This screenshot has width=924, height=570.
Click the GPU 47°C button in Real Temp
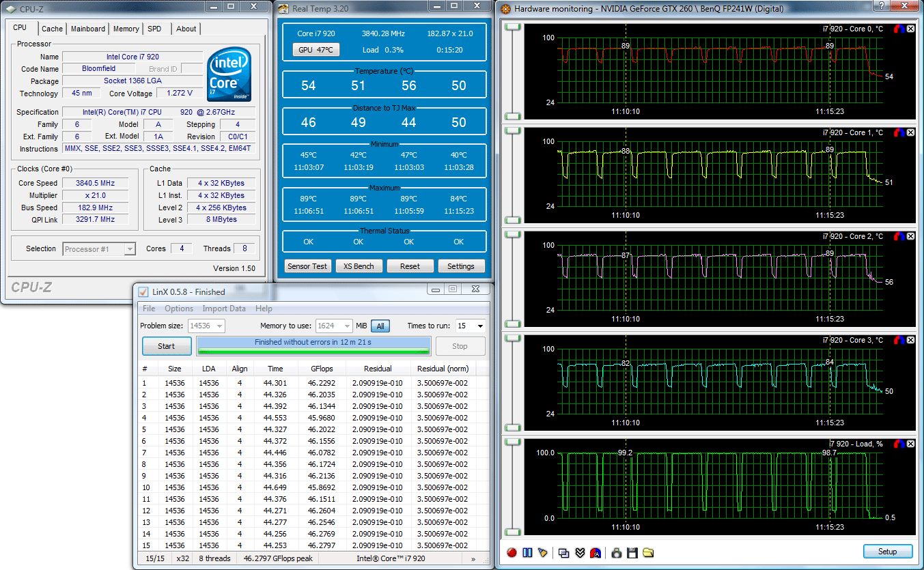point(316,50)
